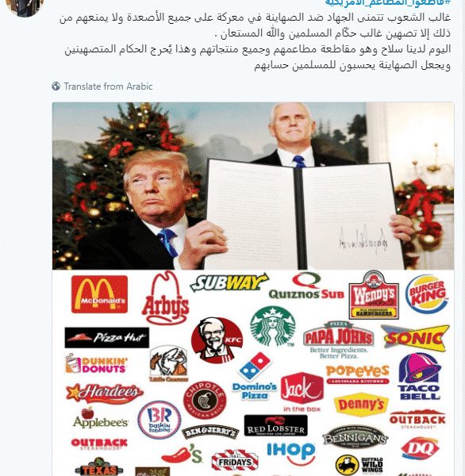Click the Taco Bell logo

tap(419, 376)
